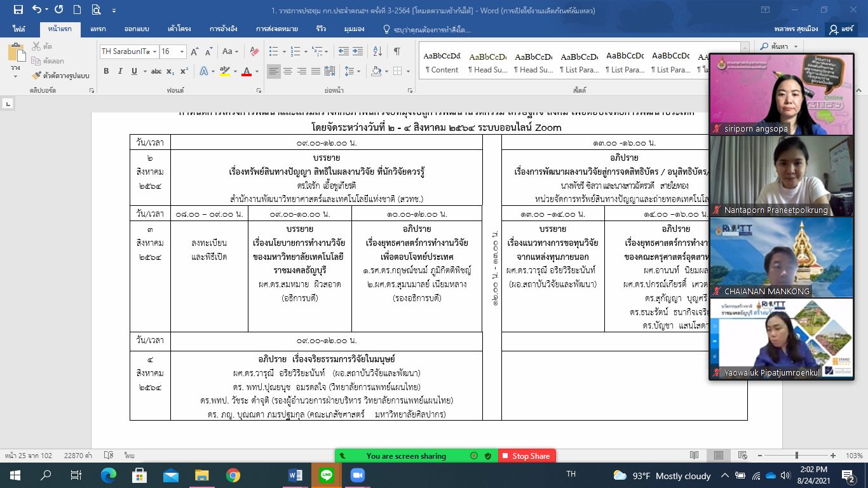The height and width of the screenshot is (488, 868).
Task: Apply the Content style from gallery
Action: pos(442,62)
